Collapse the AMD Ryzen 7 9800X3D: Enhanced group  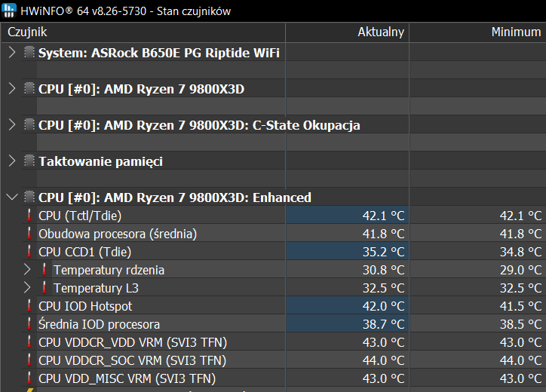point(12,198)
